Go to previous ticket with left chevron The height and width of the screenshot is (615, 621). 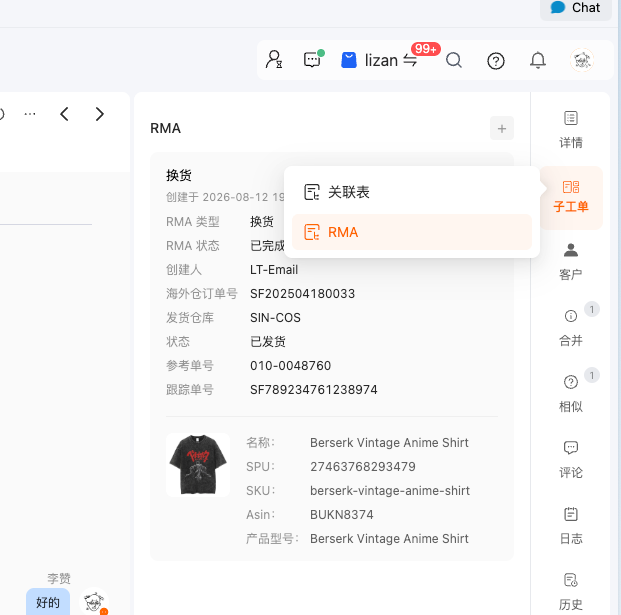(x=65, y=114)
